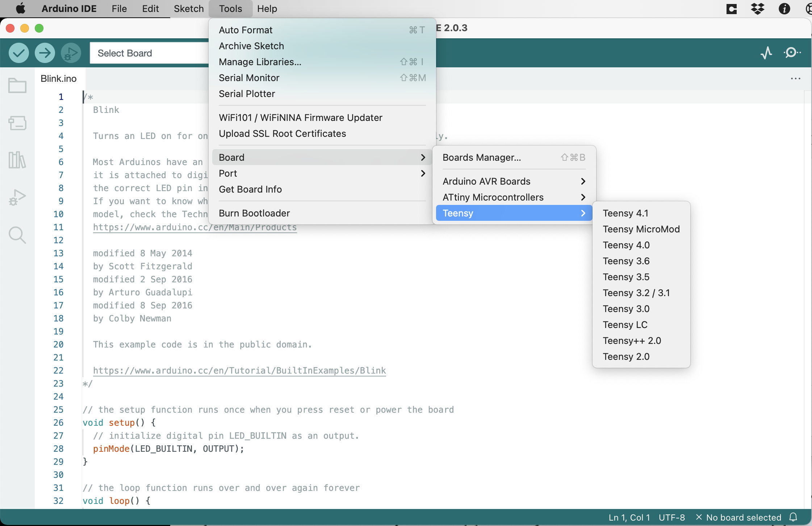Open the Select Board dropdown
This screenshot has height=526, width=812.
pos(125,53)
